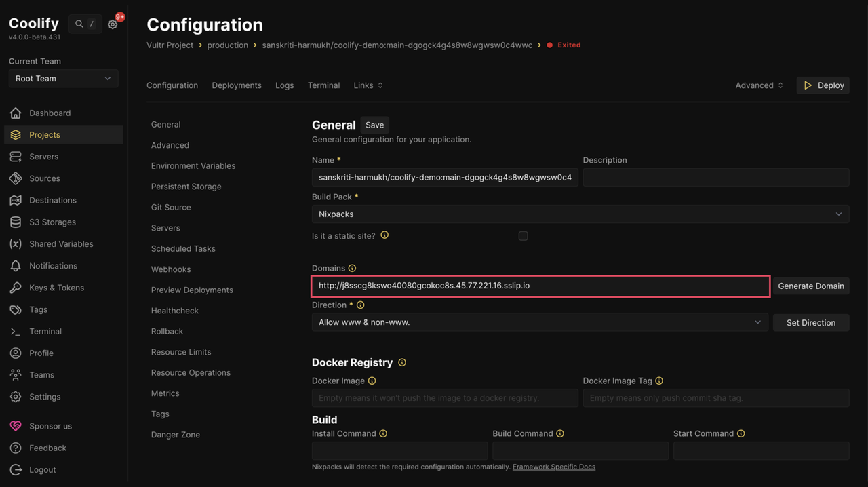Click the Domains info icon
The image size is (868, 487).
[x=352, y=269]
